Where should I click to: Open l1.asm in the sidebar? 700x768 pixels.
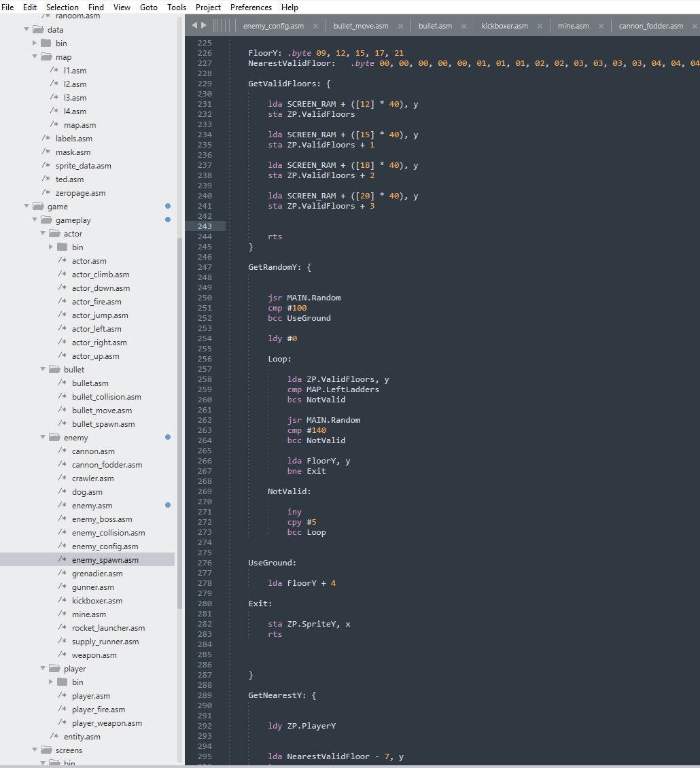[75, 71]
